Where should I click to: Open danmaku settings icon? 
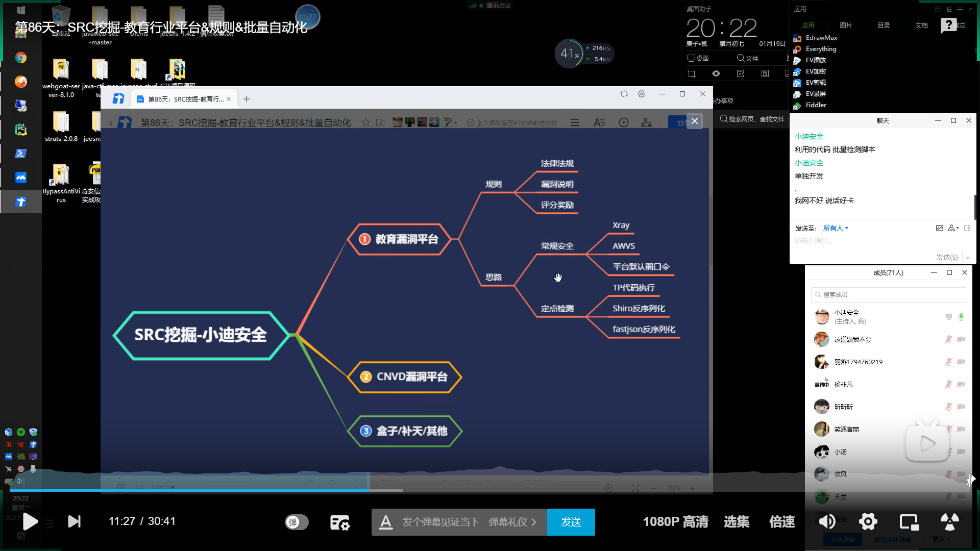(x=339, y=522)
